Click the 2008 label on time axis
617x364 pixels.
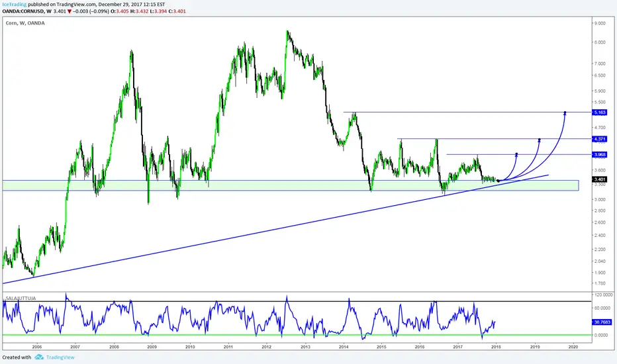pos(114,347)
